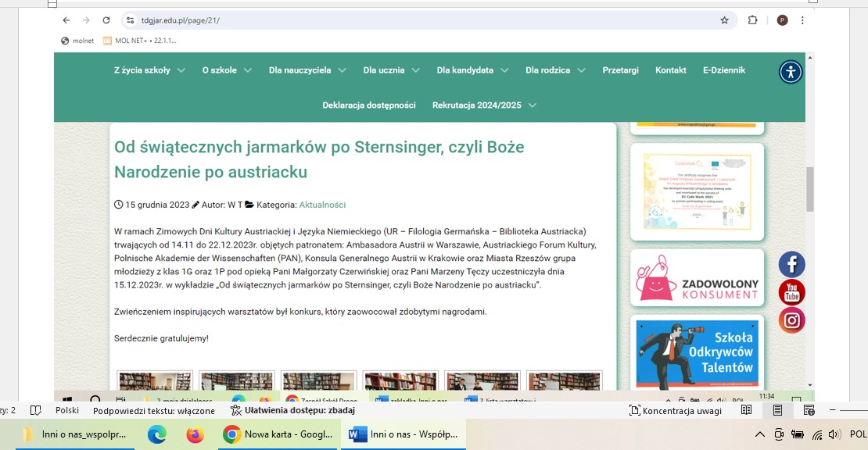Open the Chrome extensions puzzle icon
The width and height of the screenshot is (868, 450).
point(752,20)
